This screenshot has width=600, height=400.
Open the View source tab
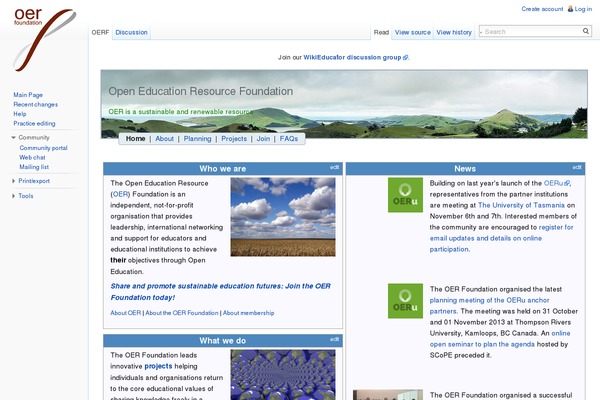[412, 33]
